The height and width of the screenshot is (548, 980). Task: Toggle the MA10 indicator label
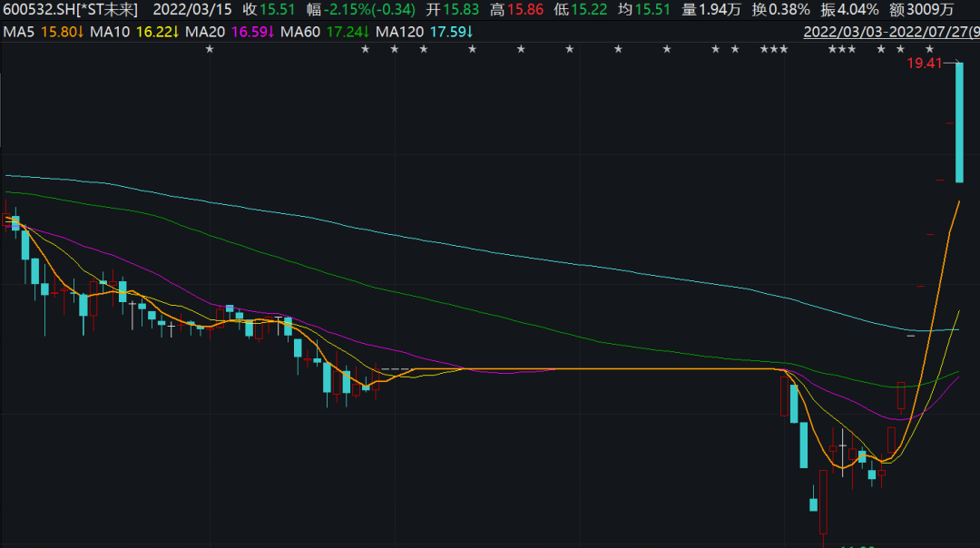110,32
